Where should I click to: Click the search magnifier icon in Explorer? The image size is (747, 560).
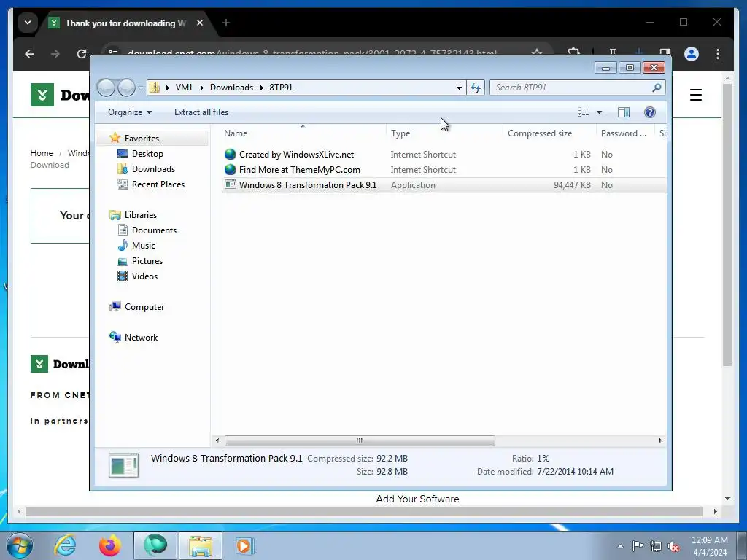coord(657,87)
